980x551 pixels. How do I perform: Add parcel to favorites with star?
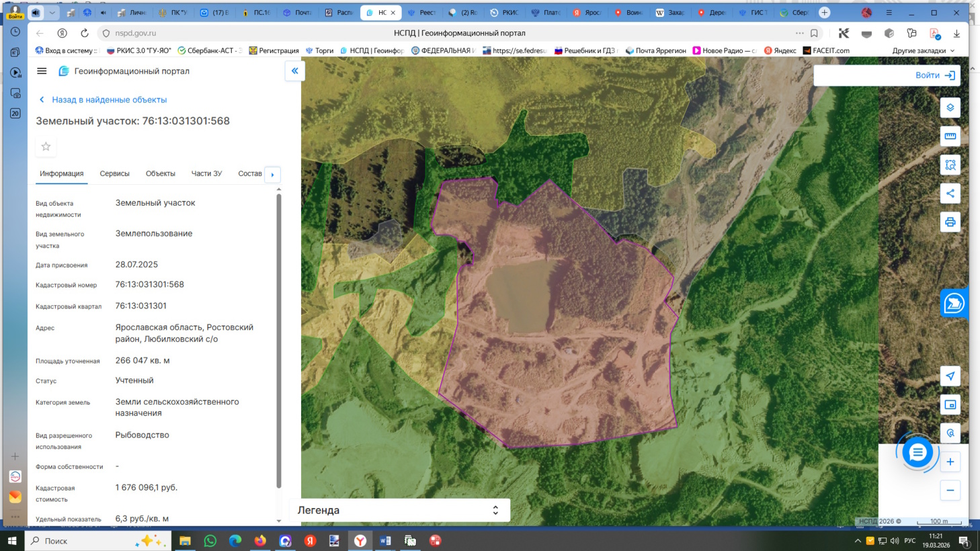point(46,146)
